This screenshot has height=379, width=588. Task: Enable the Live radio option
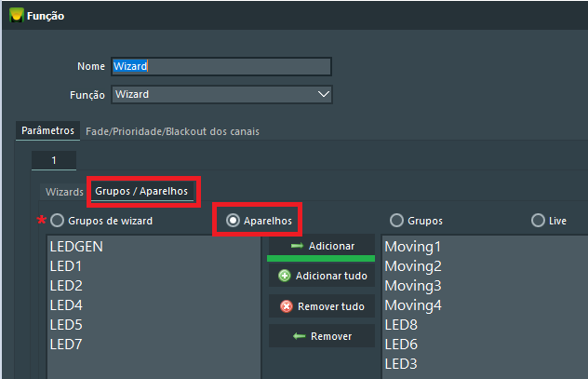pos(538,221)
